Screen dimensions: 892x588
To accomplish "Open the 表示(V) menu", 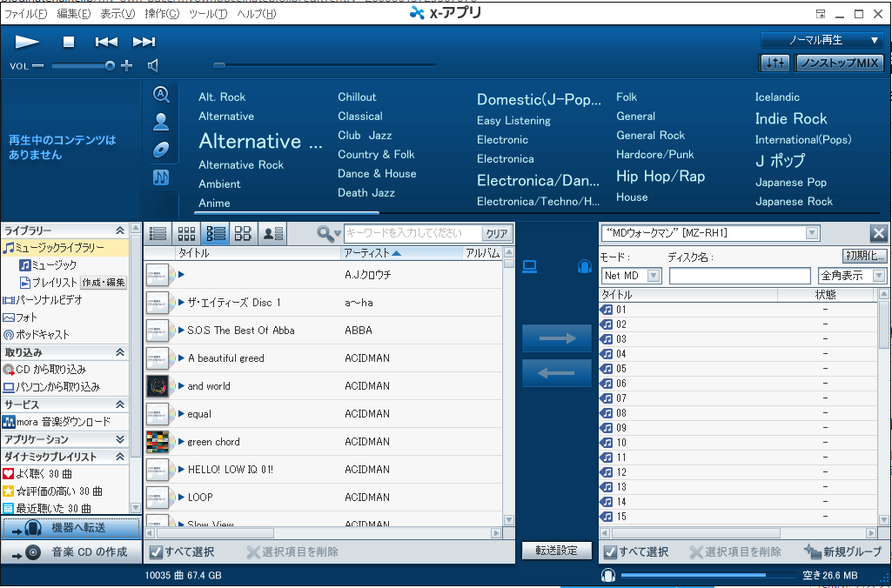I will point(117,14).
